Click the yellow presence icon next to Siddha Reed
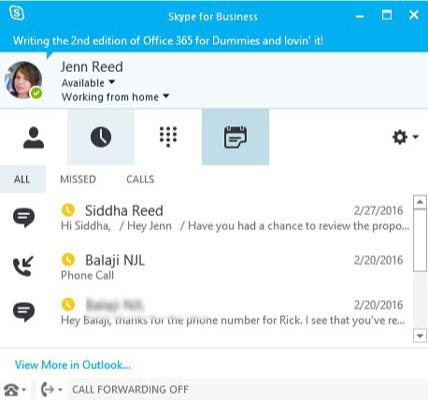Image resolution: width=428 pixels, height=400 pixels. [68, 210]
